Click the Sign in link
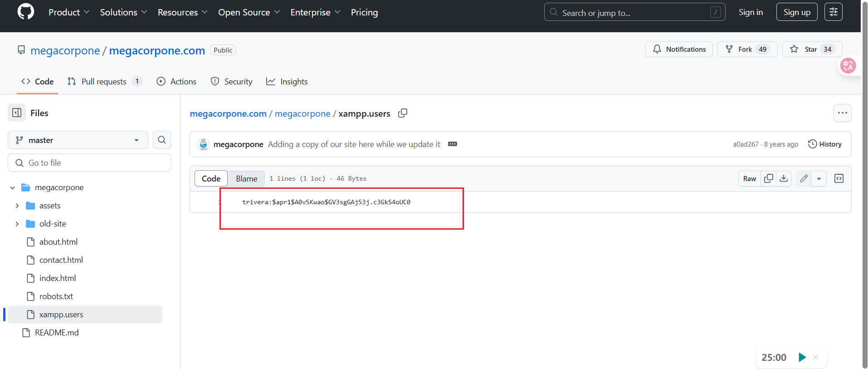 [751, 12]
